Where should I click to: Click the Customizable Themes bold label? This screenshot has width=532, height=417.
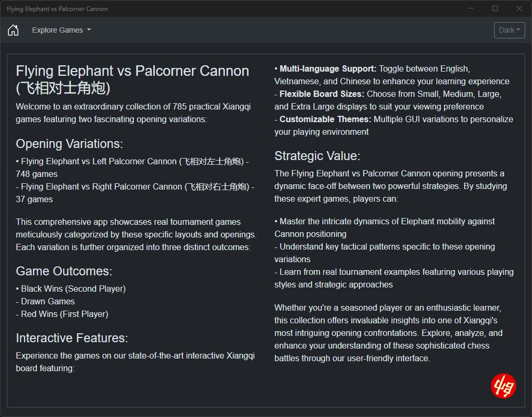coord(325,119)
